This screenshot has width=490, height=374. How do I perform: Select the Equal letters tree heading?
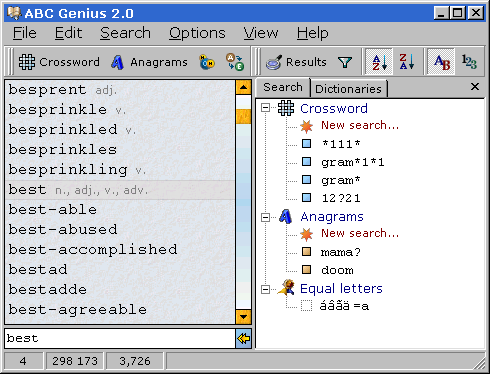click(341, 288)
